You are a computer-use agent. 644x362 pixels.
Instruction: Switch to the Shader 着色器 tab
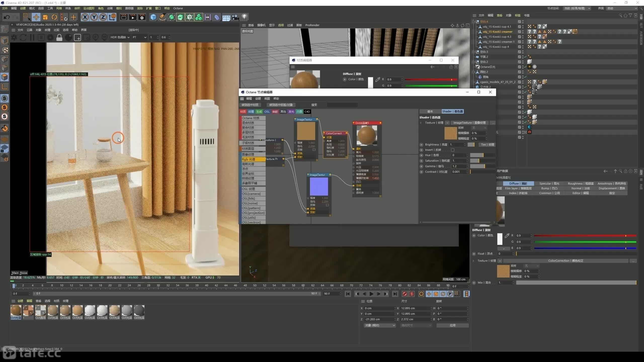453,111
